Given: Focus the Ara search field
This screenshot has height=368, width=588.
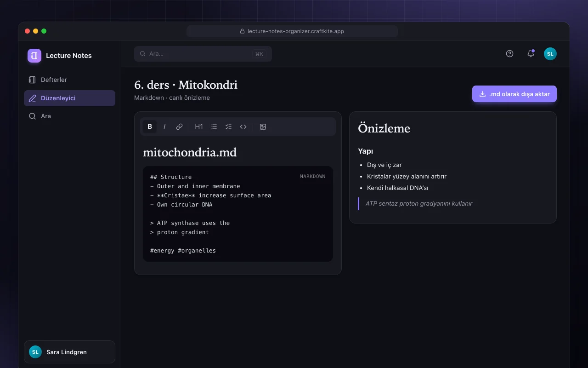Looking at the screenshot, I should 203,54.
